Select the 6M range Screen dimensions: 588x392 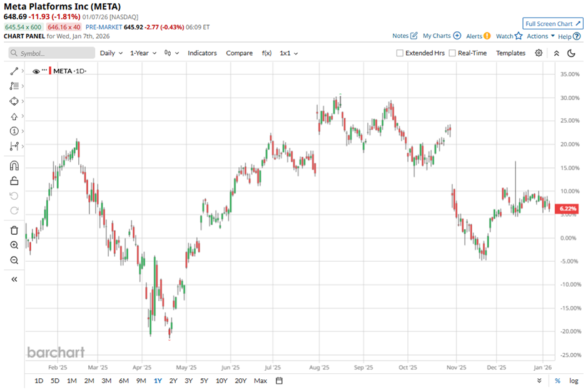[124, 381]
